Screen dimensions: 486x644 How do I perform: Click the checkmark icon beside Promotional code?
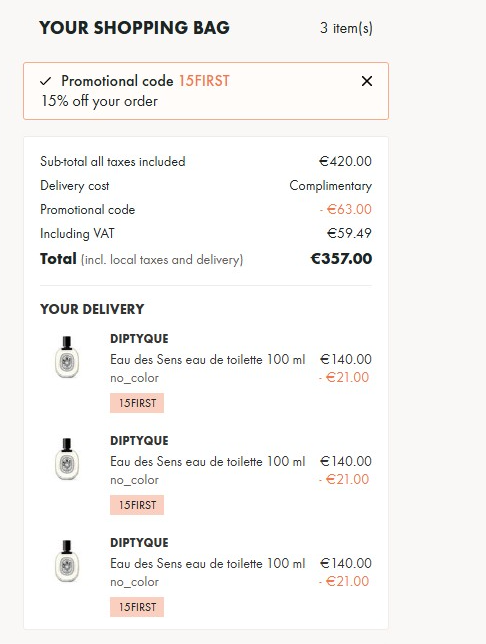click(46, 81)
